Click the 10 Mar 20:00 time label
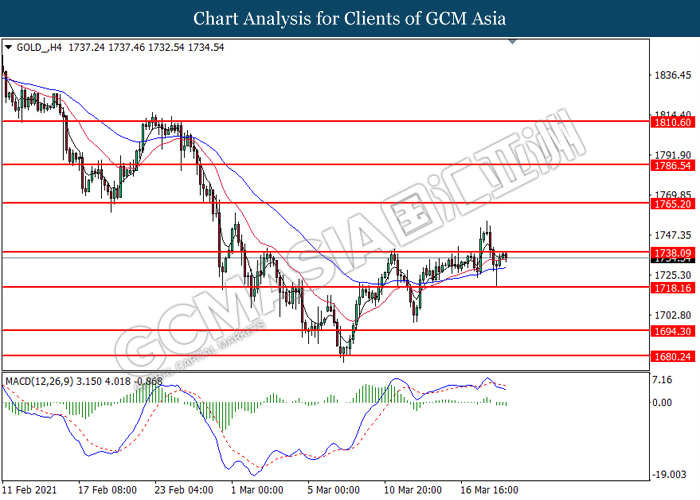 click(x=413, y=490)
